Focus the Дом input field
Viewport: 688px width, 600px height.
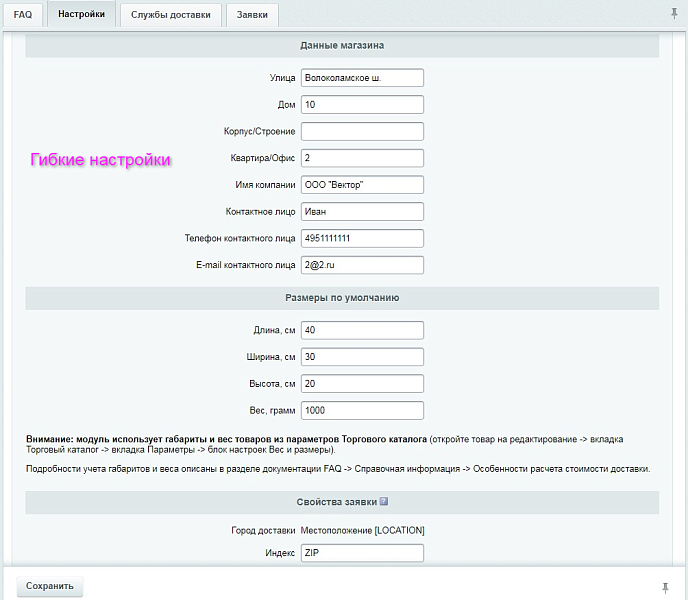tap(362, 104)
